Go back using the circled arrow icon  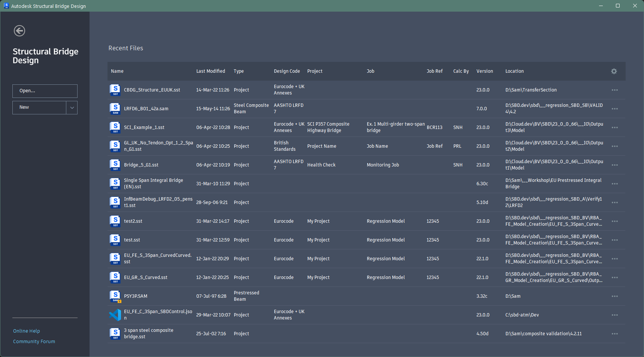click(x=19, y=31)
